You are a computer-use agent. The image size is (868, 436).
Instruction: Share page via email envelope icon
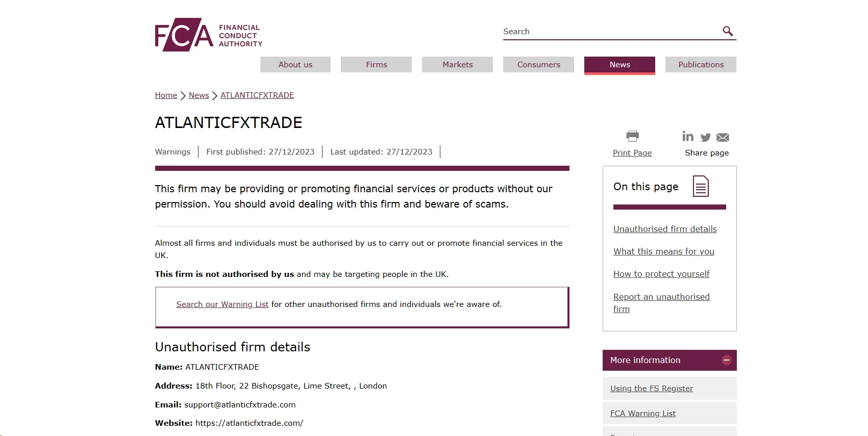click(x=723, y=137)
